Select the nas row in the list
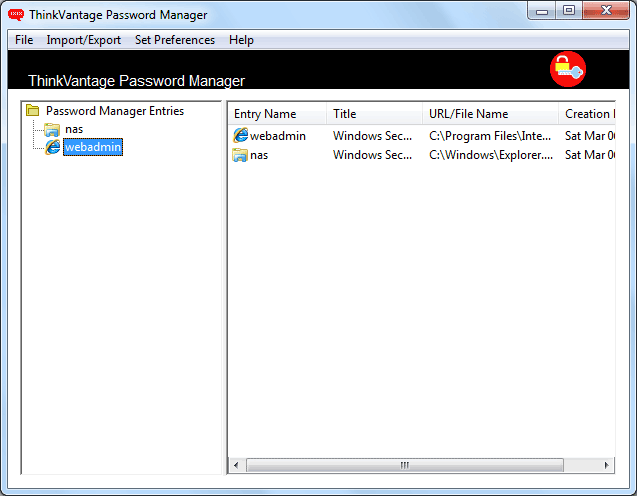Viewport: 637px width, 496px height. coord(422,155)
